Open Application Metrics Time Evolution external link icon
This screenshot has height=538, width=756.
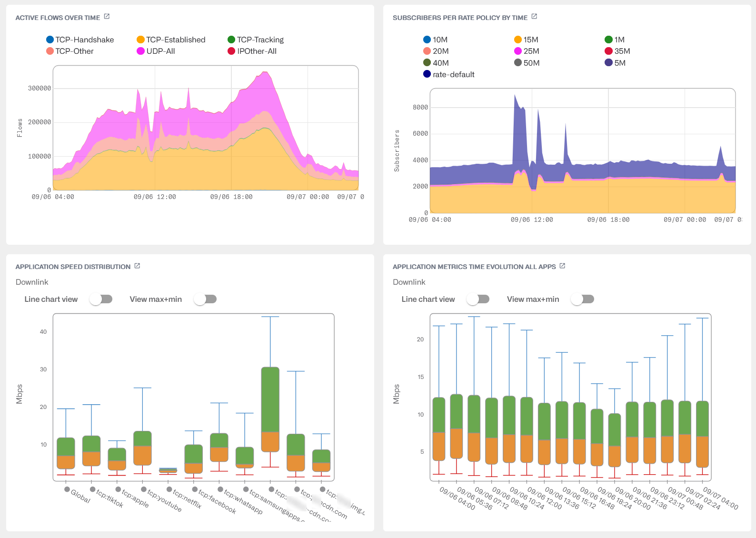point(562,266)
